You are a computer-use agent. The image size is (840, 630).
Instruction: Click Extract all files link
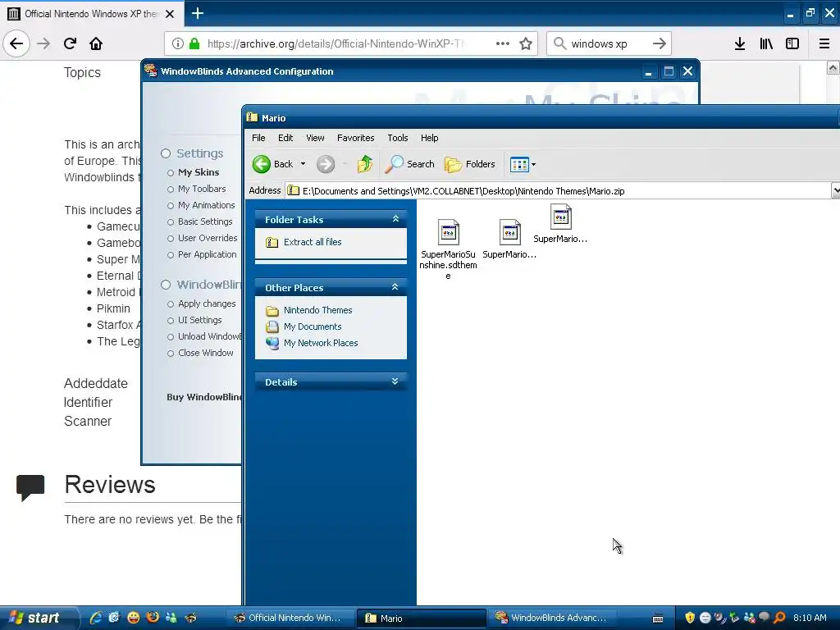pos(313,242)
